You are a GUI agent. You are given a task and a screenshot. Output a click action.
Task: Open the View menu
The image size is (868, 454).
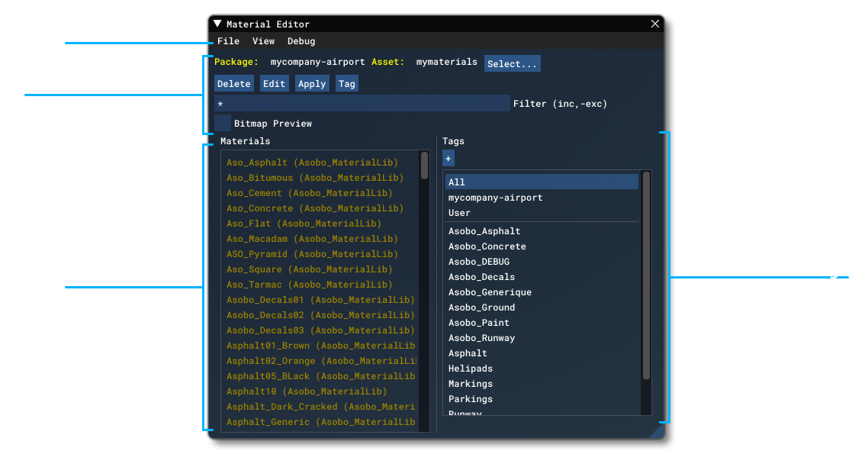coord(263,41)
